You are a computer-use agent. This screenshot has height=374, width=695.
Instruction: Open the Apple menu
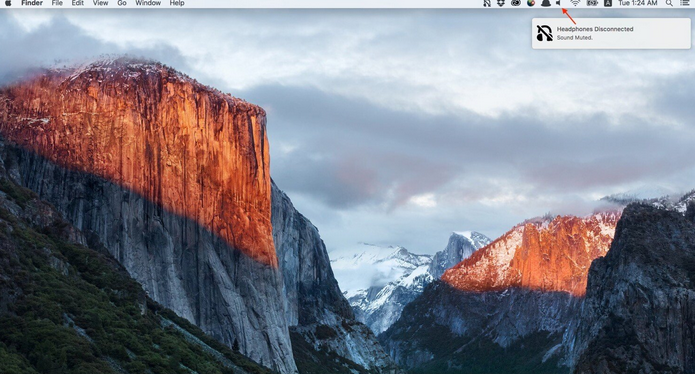click(8, 3)
